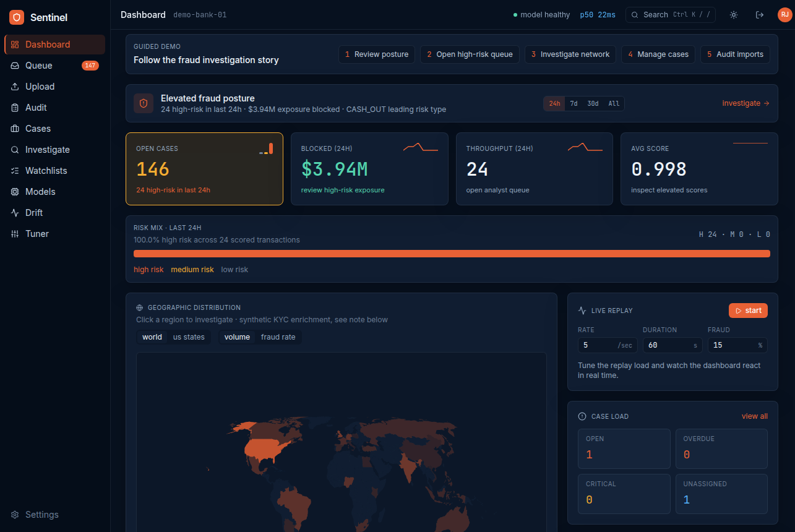
Task: Click the Cases briefcase icon
Action: coord(15,129)
